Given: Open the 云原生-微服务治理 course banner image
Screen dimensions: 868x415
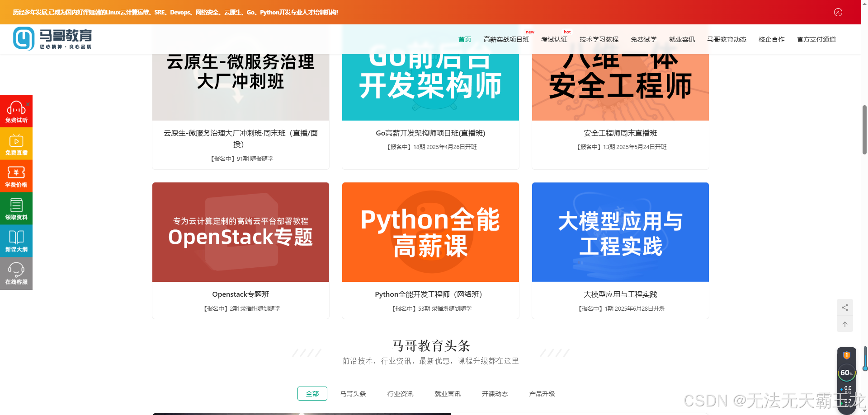Looking at the screenshot, I should point(241,87).
